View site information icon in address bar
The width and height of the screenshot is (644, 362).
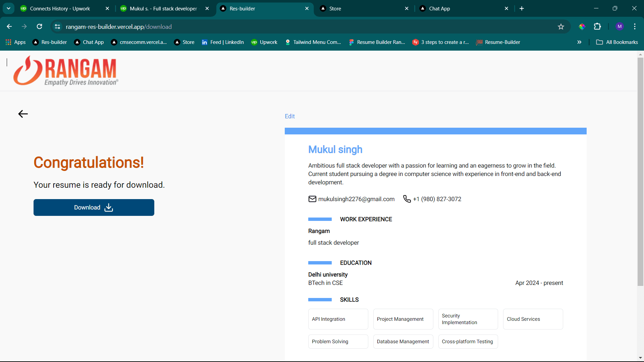[x=57, y=26]
